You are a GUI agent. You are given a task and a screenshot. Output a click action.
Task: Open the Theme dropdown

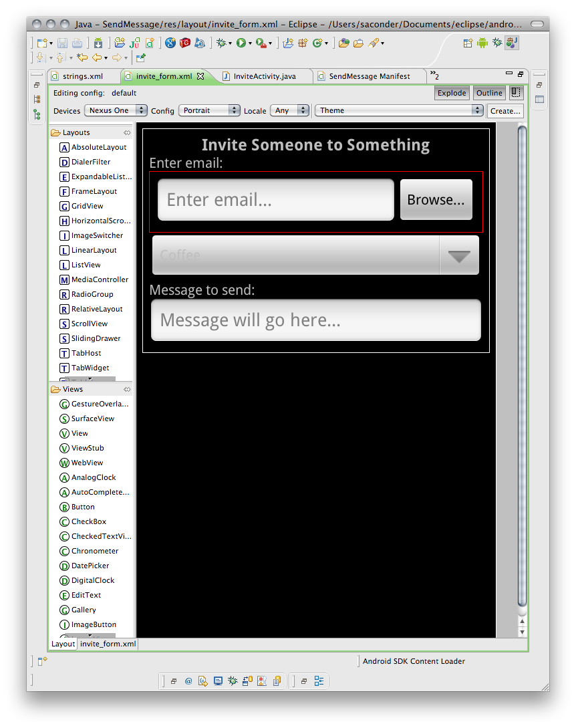click(399, 110)
